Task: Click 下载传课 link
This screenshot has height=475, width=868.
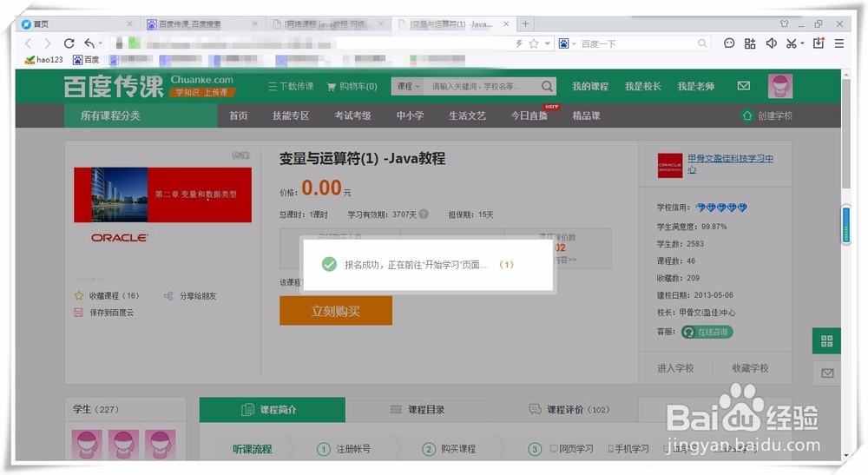Action: click(x=291, y=86)
